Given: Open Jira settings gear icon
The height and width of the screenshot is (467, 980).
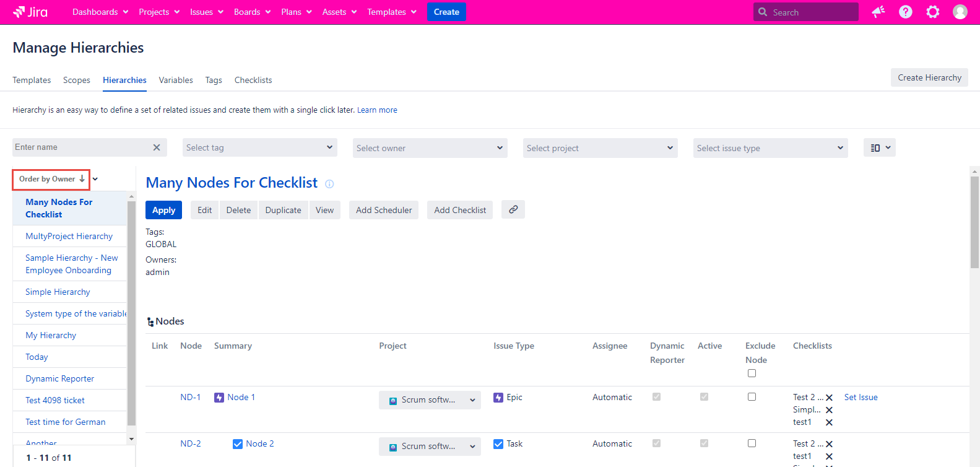Looking at the screenshot, I should tap(932, 12).
